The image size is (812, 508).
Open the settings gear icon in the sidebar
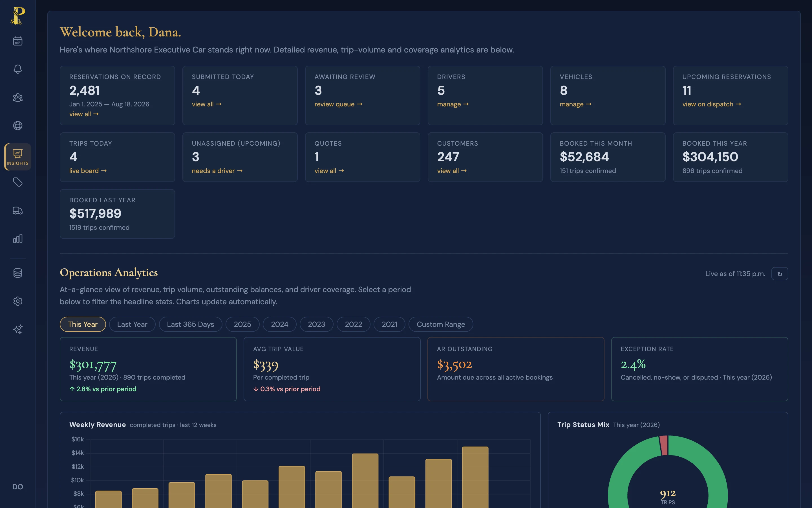coord(18,301)
